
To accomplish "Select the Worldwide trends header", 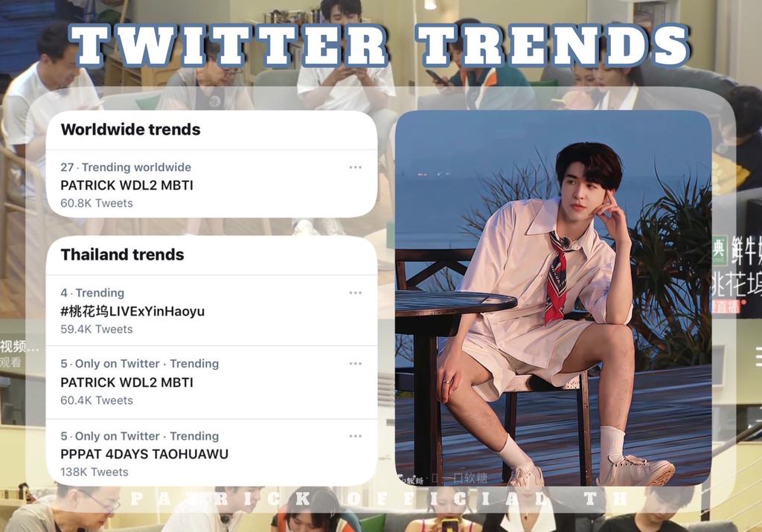I will 130,129.
